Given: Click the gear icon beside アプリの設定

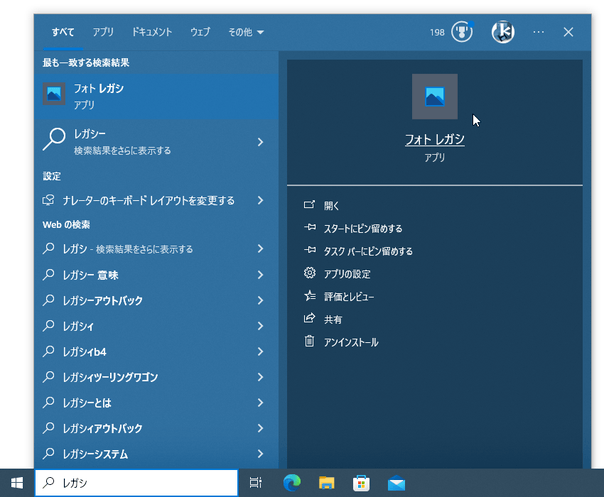Looking at the screenshot, I should click(309, 273).
